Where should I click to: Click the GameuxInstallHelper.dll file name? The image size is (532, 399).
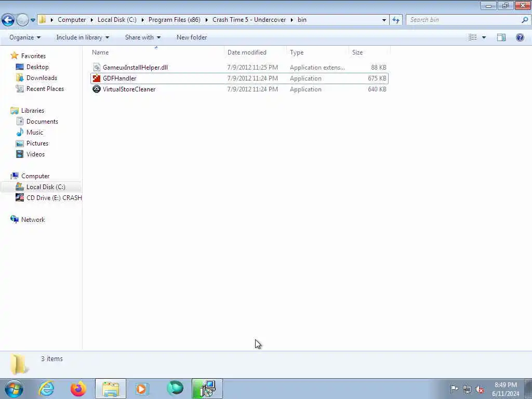(x=135, y=67)
